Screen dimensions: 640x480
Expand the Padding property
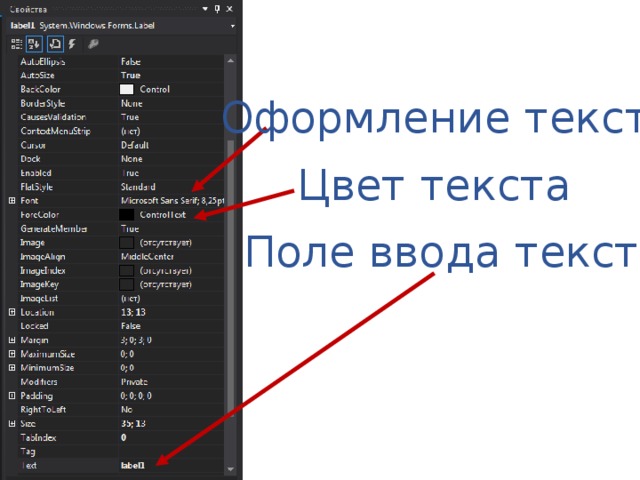pos(12,396)
